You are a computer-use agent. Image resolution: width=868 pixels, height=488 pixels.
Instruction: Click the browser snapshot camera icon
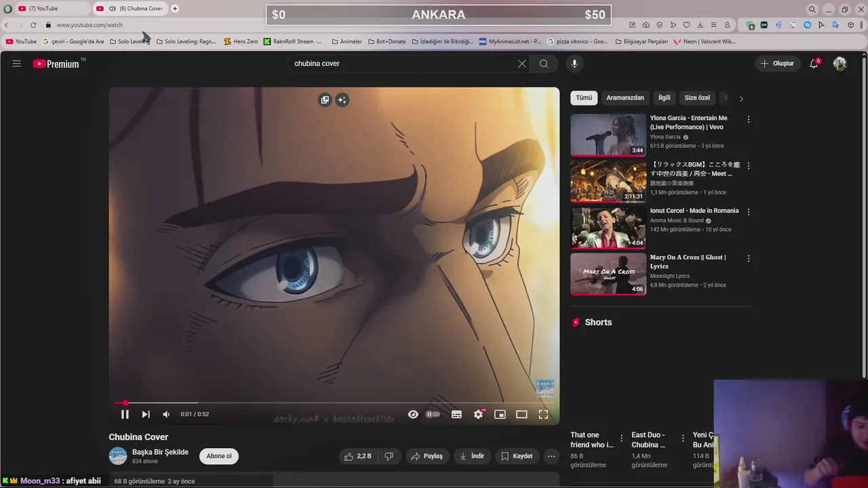tap(646, 25)
